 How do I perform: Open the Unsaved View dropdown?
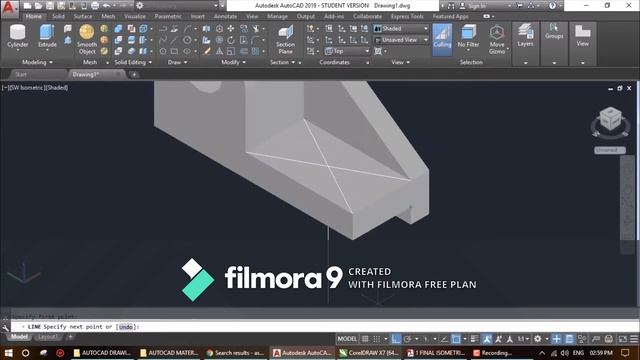401,40
